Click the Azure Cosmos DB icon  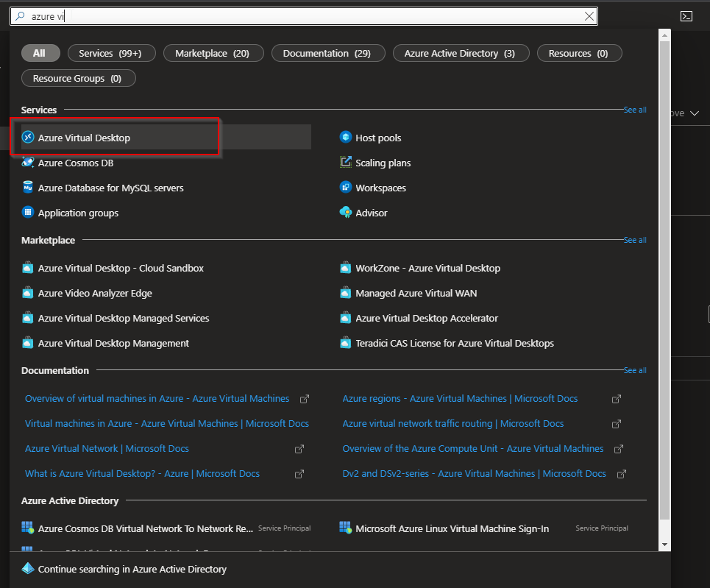click(x=28, y=162)
